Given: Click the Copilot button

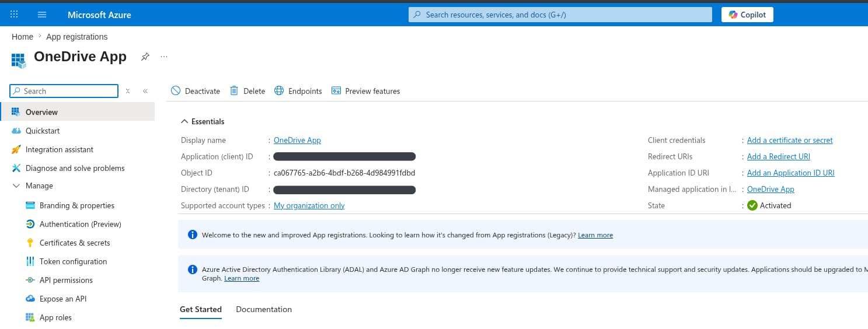Looking at the screenshot, I should (x=747, y=15).
